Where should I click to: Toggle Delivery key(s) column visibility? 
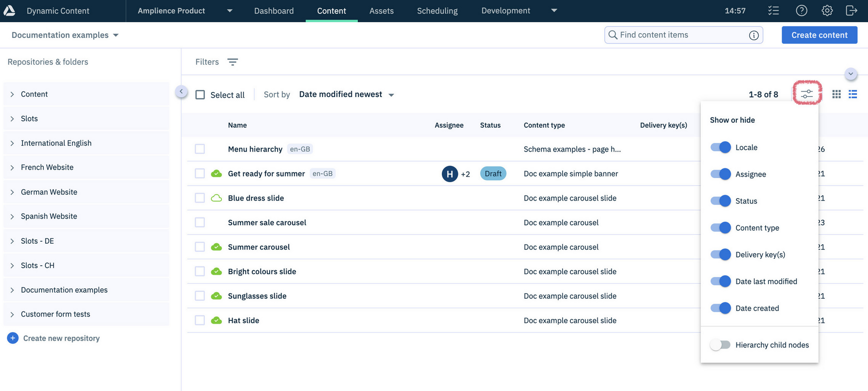[x=720, y=255]
